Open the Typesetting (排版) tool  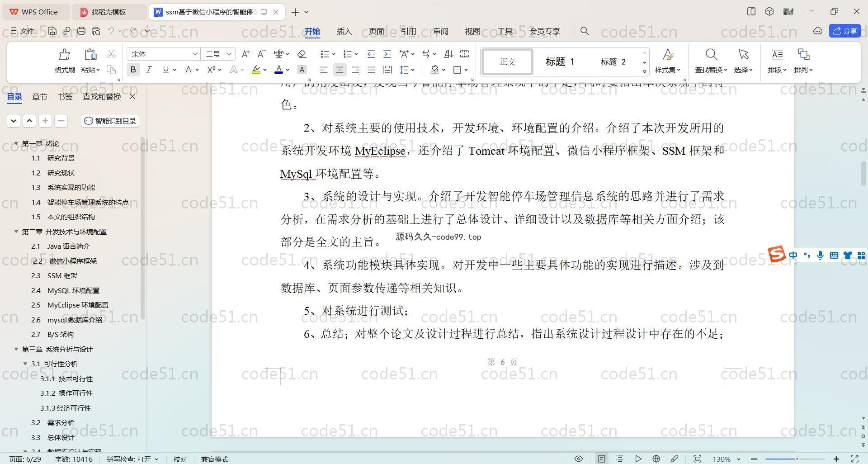tap(777, 61)
